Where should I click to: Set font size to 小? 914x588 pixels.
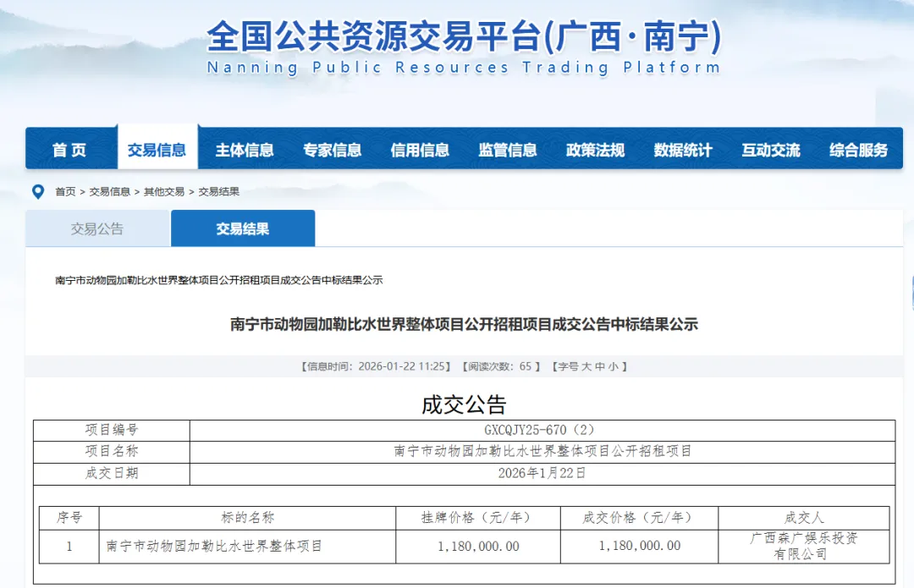pos(614,366)
